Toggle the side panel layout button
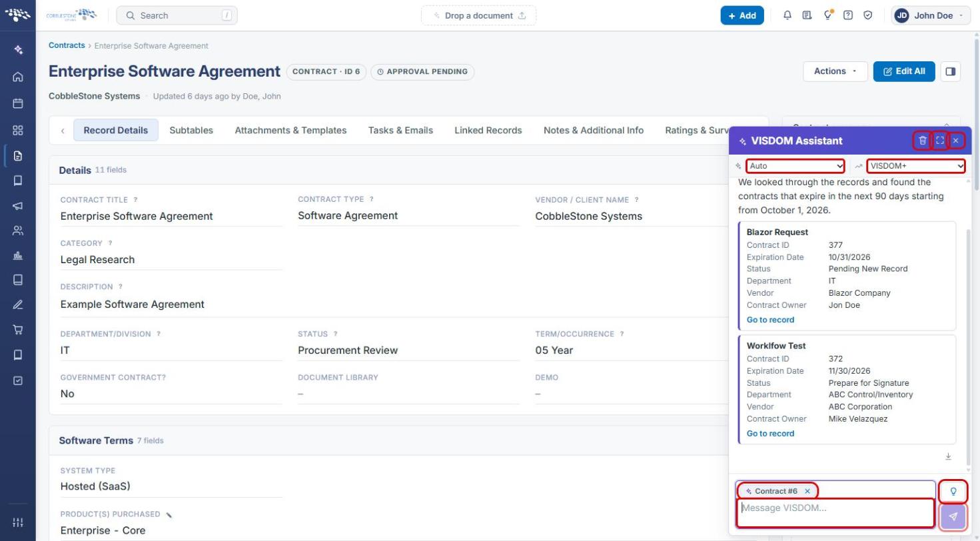The image size is (980, 541). [951, 71]
